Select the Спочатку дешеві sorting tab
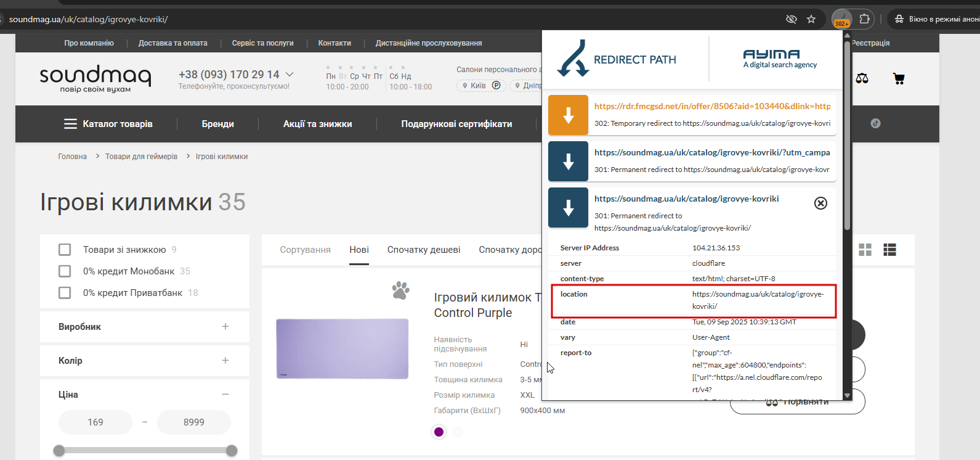The height and width of the screenshot is (460, 980). [424, 250]
